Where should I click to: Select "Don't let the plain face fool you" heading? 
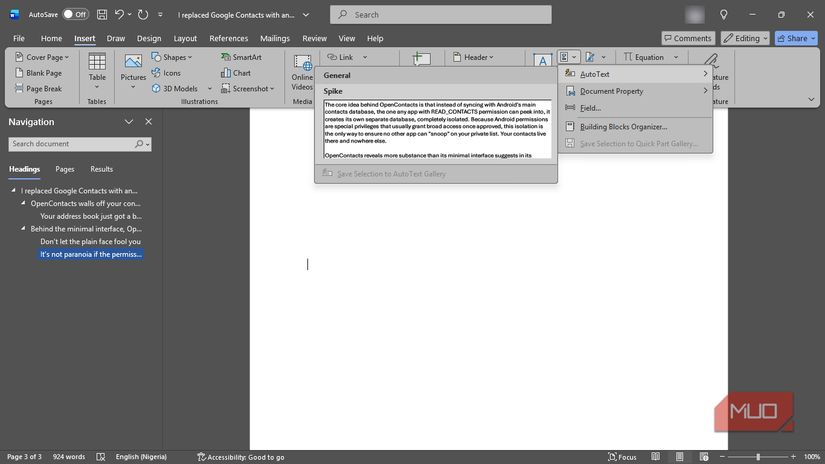(90, 241)
